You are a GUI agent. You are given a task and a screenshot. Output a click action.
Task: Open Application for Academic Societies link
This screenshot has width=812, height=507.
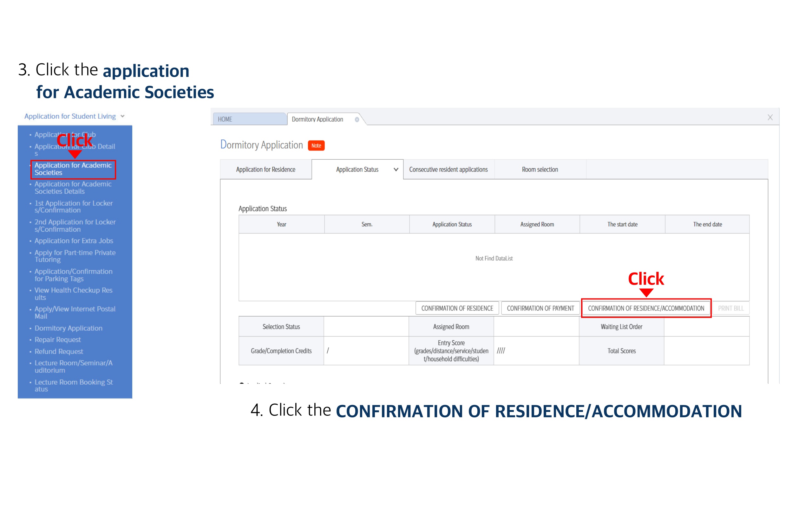click(x=73, y=169)
